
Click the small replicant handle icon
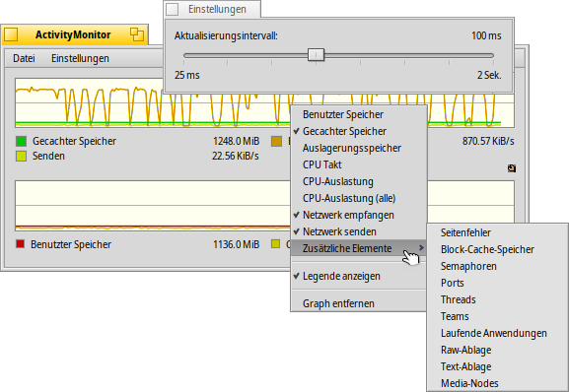[512, 168]
